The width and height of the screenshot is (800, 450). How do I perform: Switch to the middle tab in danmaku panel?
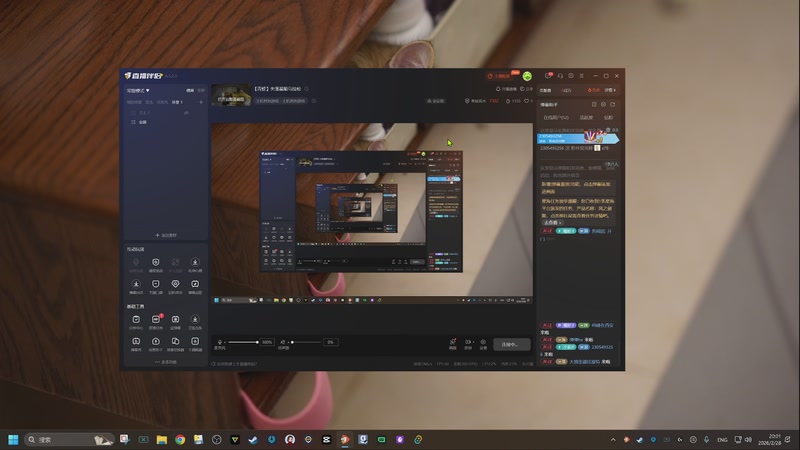586,118
